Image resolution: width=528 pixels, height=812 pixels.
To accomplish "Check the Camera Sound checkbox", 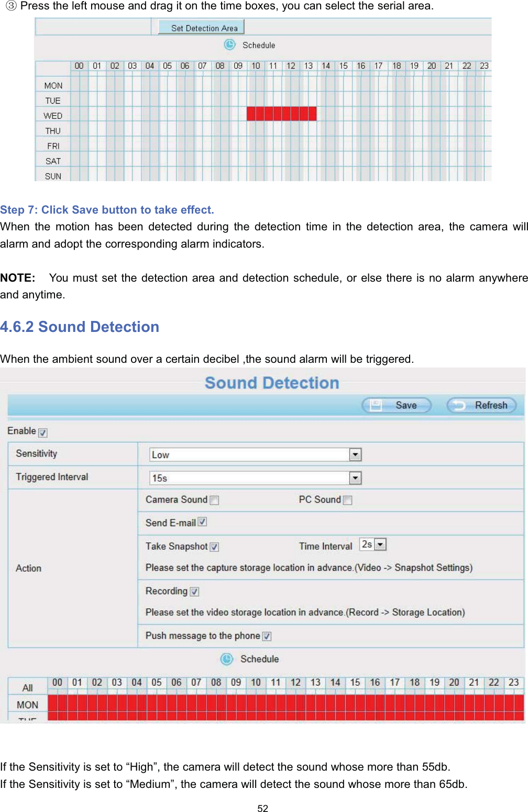I will tap(214, 500).
